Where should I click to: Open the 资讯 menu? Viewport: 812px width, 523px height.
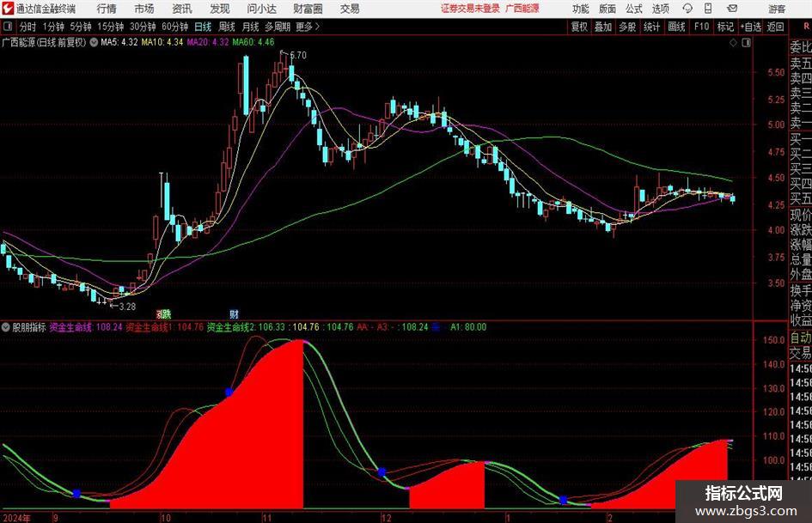click(182, 9)
